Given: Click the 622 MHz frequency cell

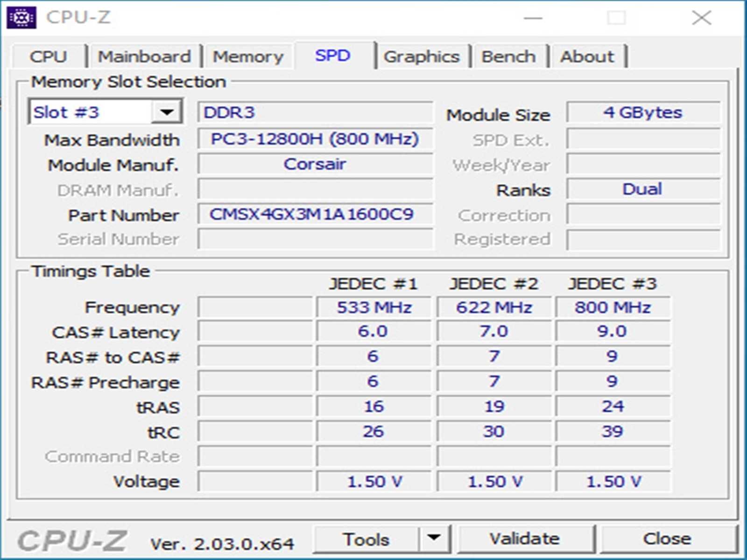Looking at the screenshot, I should pos(494,307).
